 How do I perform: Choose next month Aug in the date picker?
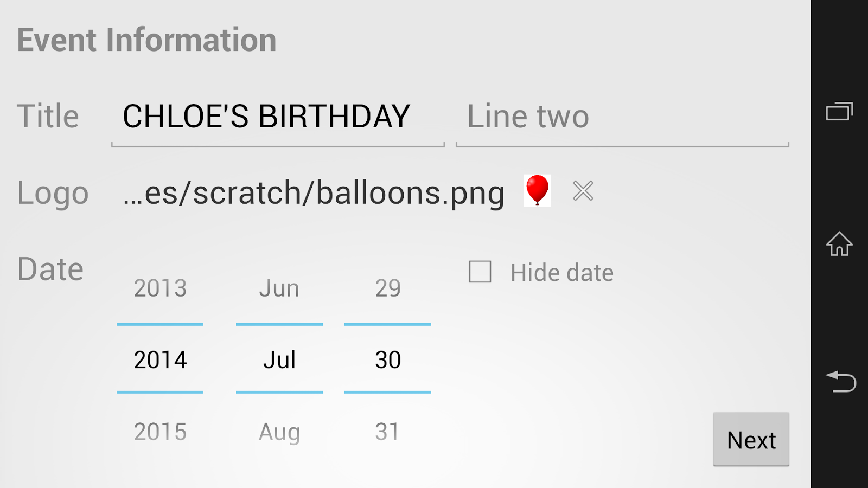click(x=279, y=432)
